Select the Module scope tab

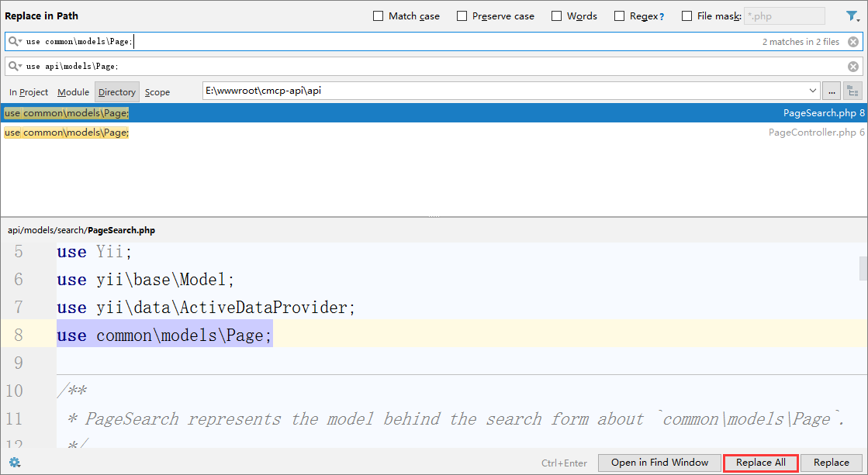click(x=73, y=92)
